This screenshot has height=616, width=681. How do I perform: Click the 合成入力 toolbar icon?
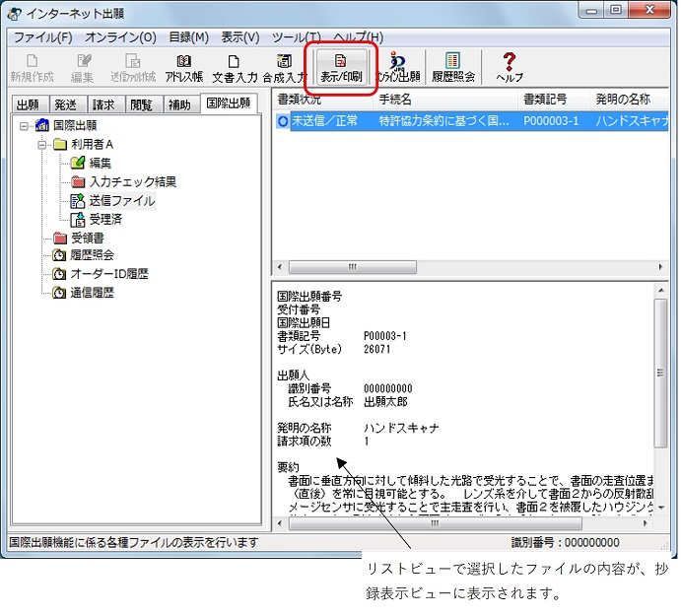[x=284, y=66]
